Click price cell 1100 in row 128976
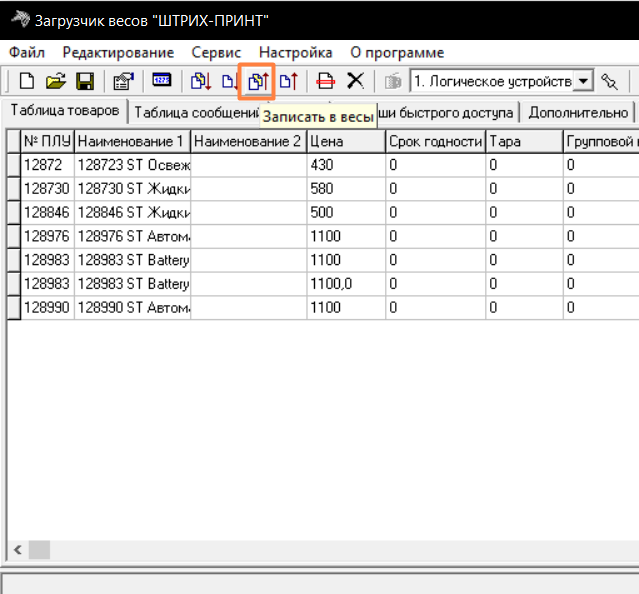This screenshot has width=639, height=594. pos(346,236)
